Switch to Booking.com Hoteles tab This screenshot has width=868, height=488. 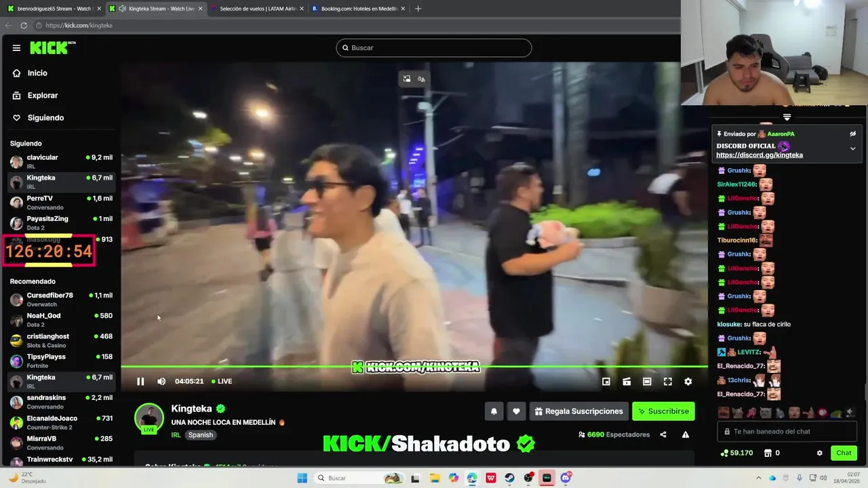pos(358,9)
